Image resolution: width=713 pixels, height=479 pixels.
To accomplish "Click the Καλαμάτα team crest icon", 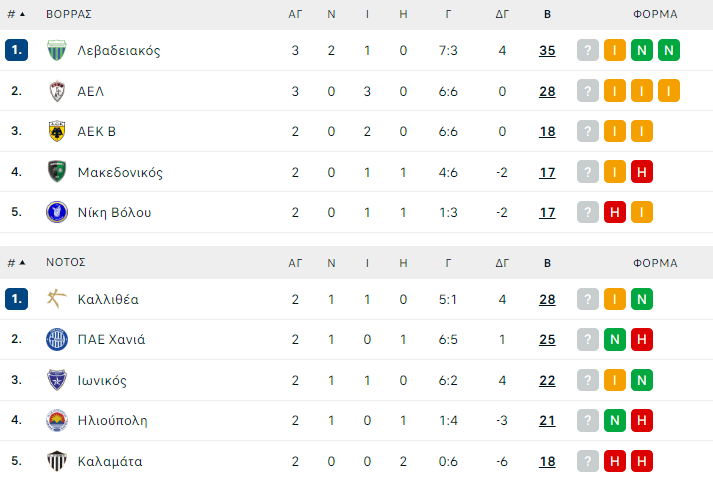I will (x=57, y=461).
